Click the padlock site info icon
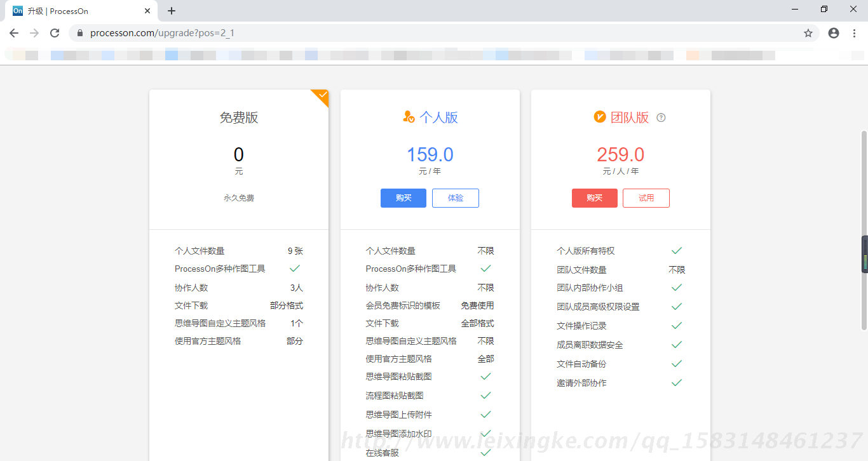The image size is (868, 461). (80, 33)
